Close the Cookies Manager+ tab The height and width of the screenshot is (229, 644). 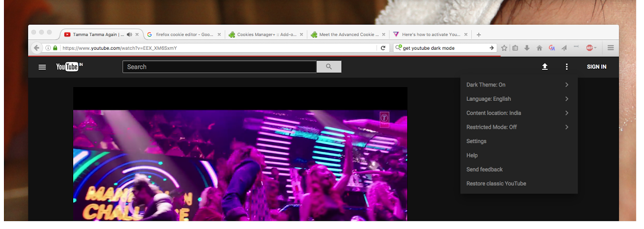tap(301, 34)
